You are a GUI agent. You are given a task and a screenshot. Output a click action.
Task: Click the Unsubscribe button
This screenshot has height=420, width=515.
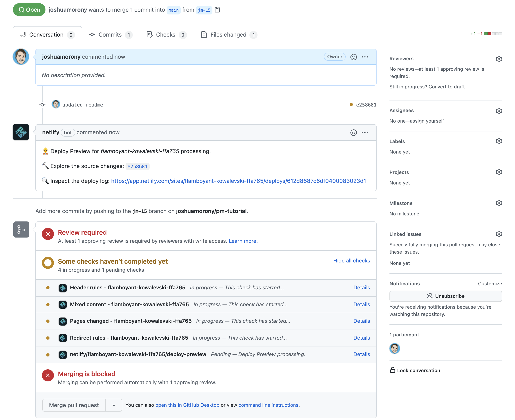point(446,296)
